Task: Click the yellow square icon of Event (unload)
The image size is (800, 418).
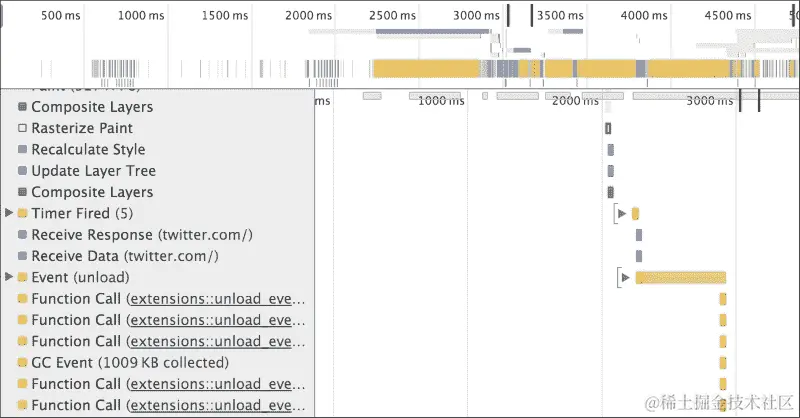Action: (22, 277)
